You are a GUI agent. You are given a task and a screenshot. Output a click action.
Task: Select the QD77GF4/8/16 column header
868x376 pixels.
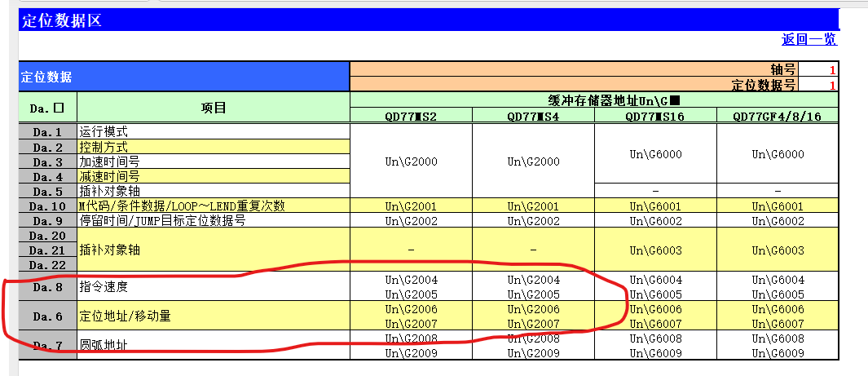[778, 116]
